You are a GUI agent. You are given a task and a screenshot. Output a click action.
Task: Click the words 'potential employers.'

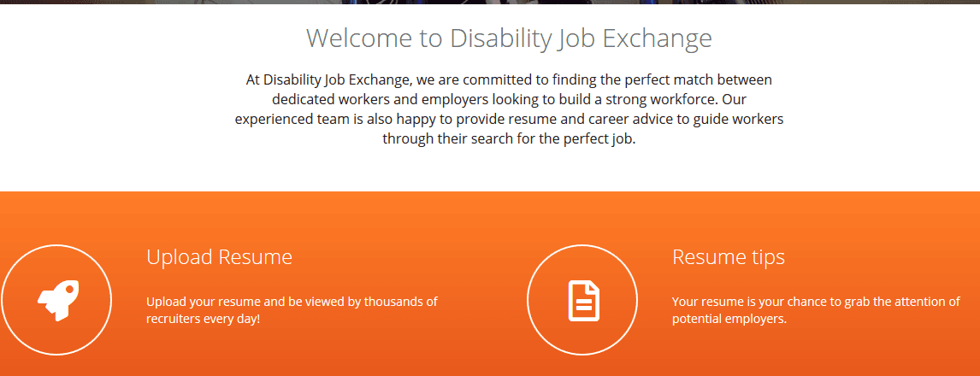pyautogui.click(x=729, y=319)
